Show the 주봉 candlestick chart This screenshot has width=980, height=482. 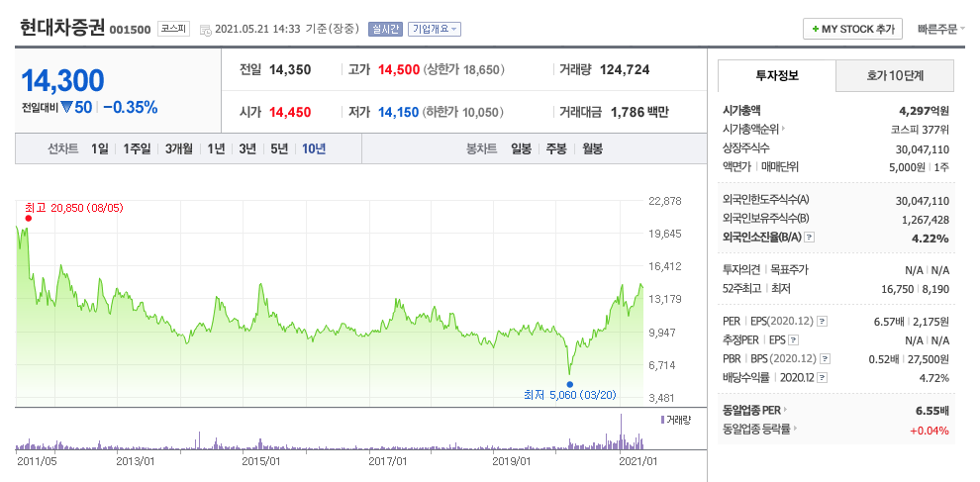tap(556, 148)
